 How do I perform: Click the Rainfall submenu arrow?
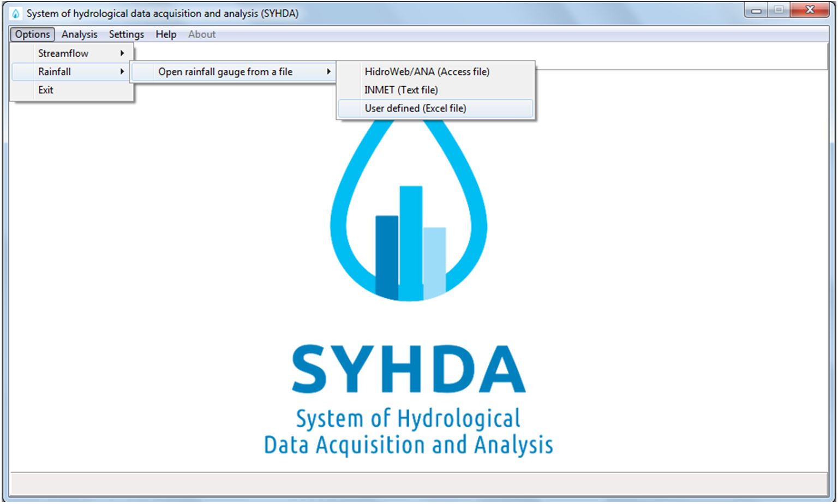123,71
